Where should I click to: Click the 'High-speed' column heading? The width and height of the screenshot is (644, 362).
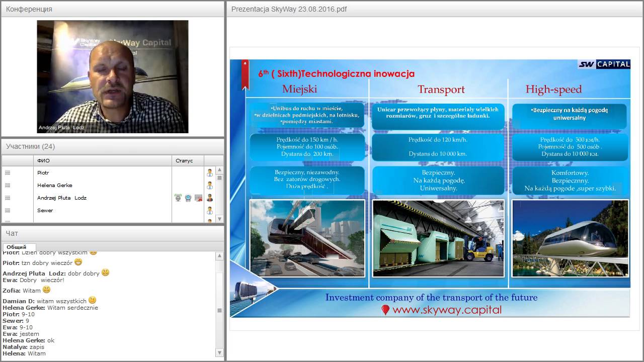tap(553, 89)
